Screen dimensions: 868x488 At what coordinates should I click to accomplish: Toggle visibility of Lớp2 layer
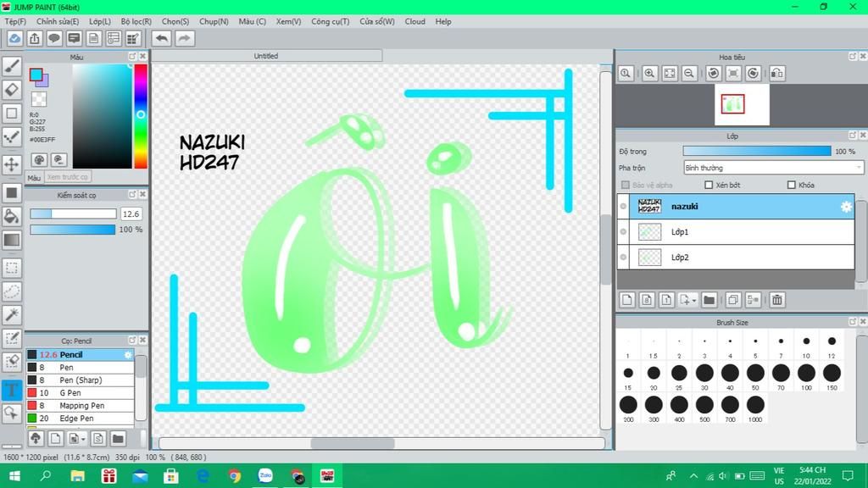click(x=623, y=258)
